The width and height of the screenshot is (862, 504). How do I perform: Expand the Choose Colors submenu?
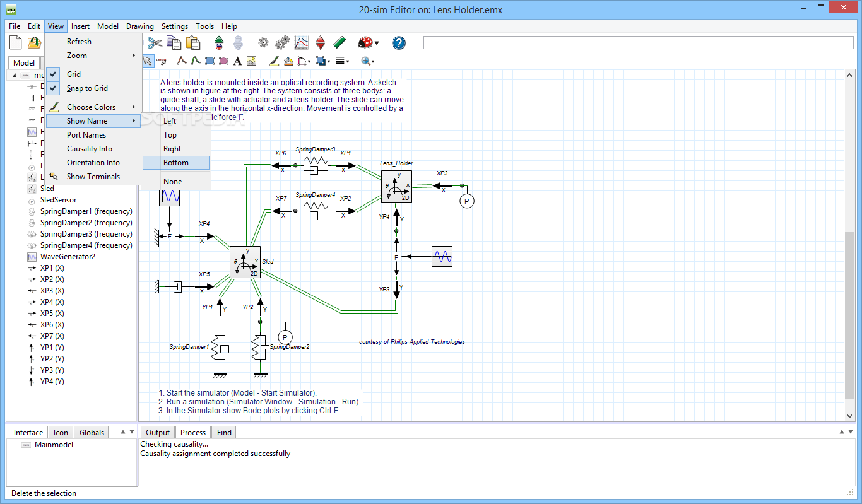point(93,107)
